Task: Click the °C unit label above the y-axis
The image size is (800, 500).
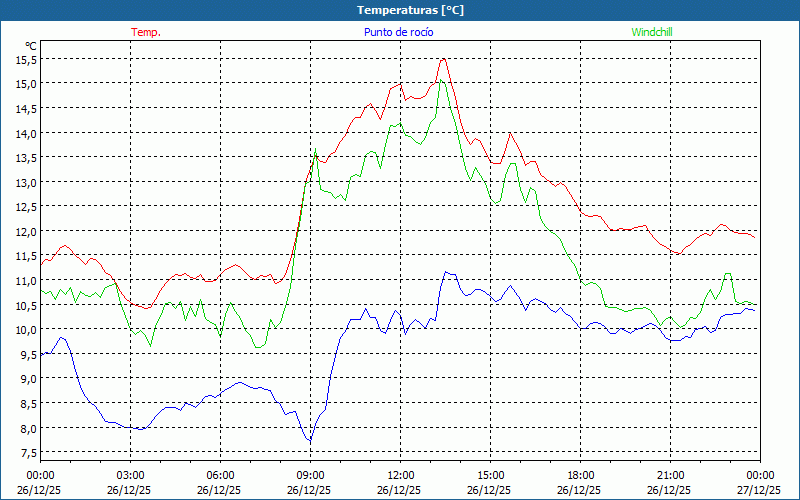Action: [30, 46]
